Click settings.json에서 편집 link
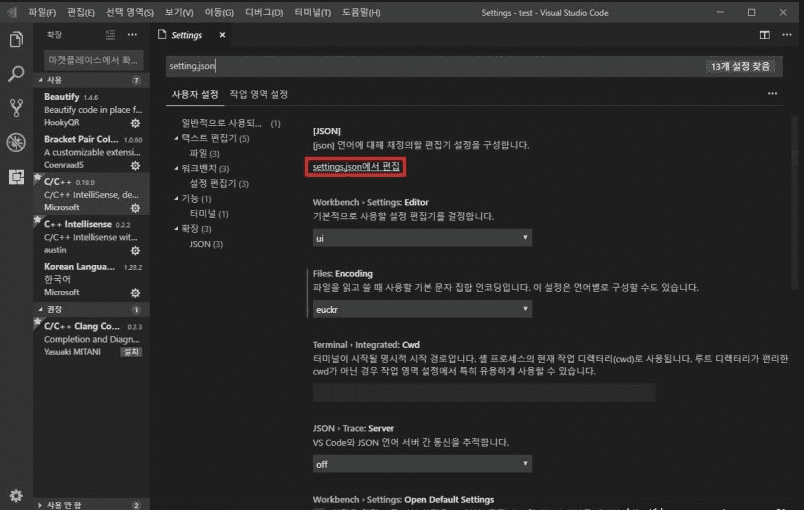Image resolution: width=804 pixels, height=510 pixels. click(x=356, y=167)
